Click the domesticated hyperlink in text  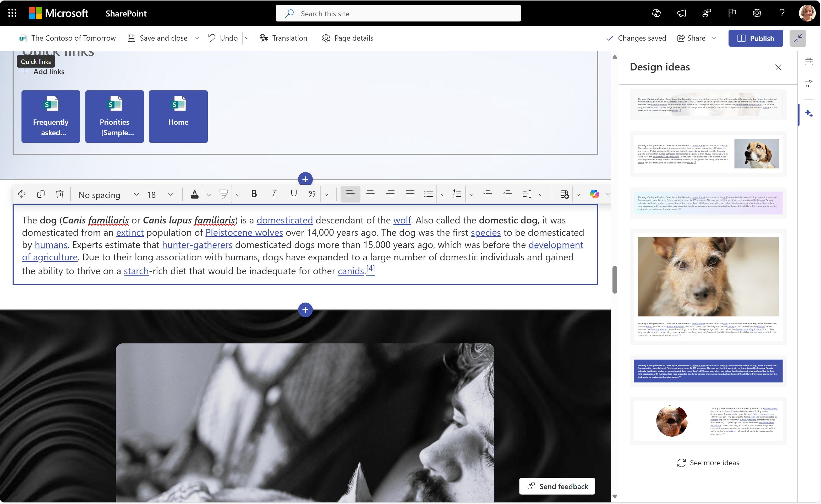285,220
